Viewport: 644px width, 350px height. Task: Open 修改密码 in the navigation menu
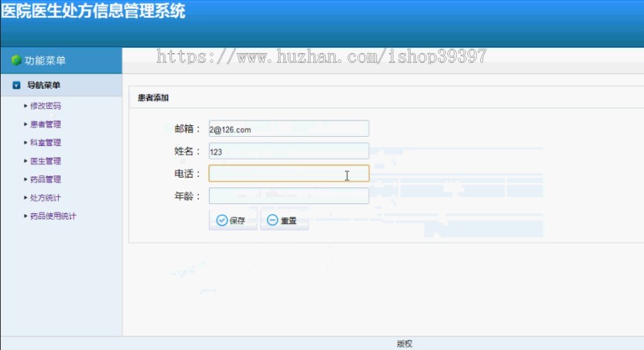(x=46, y=106)
